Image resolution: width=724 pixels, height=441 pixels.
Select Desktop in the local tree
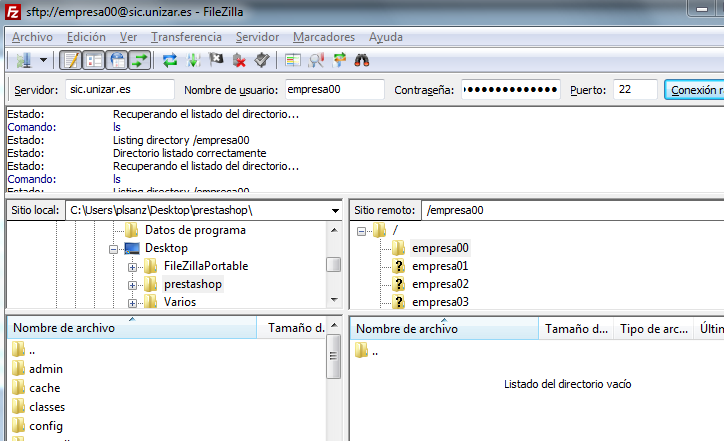(x=166, y=248)
